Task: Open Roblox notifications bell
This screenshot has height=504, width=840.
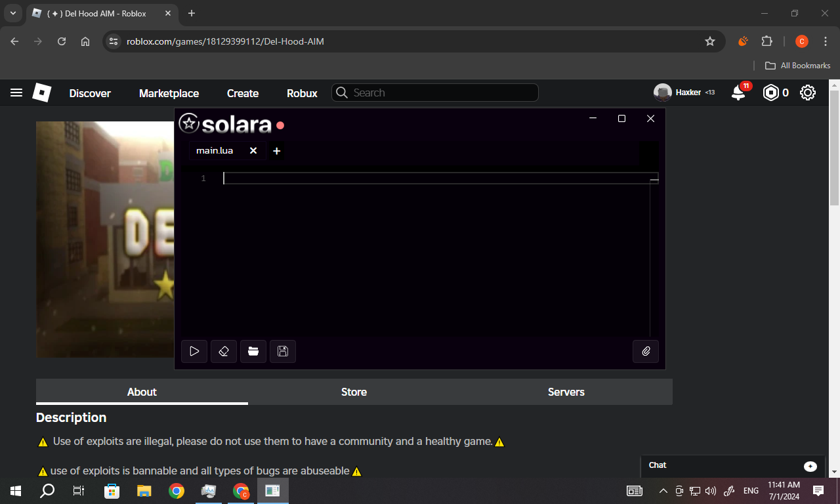Action: 739,93
